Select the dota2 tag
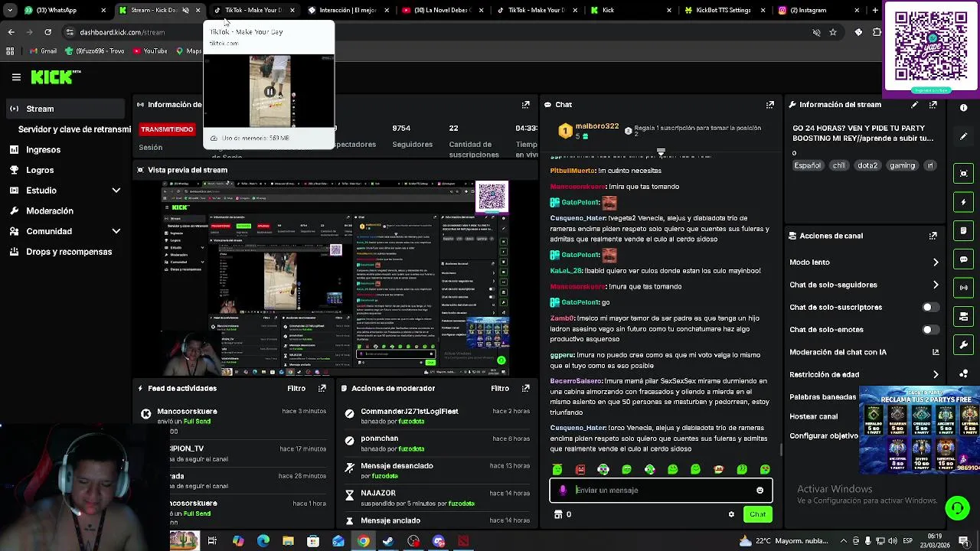Viewport: 980px width, 551px height. point(867,166)
